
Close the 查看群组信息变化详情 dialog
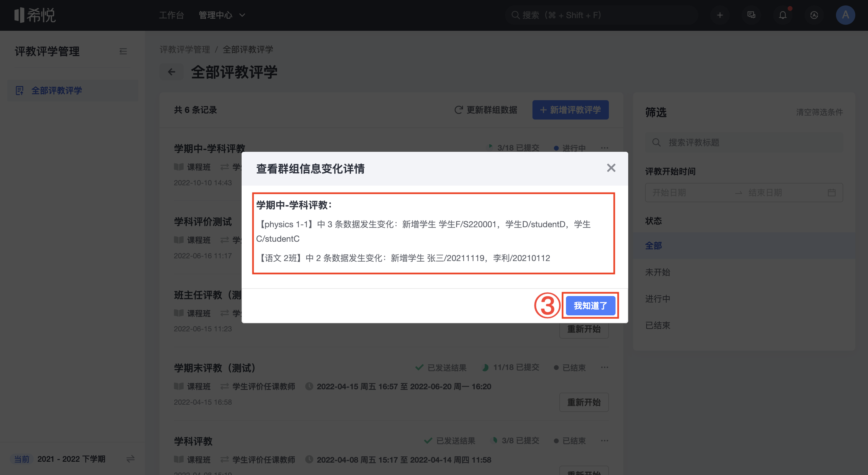(611, 168)
